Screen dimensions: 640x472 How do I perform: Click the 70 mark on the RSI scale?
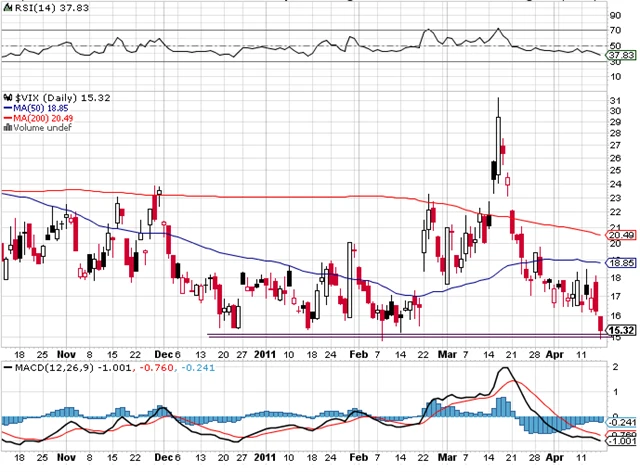pyautogui.click(x=615, y=31)
